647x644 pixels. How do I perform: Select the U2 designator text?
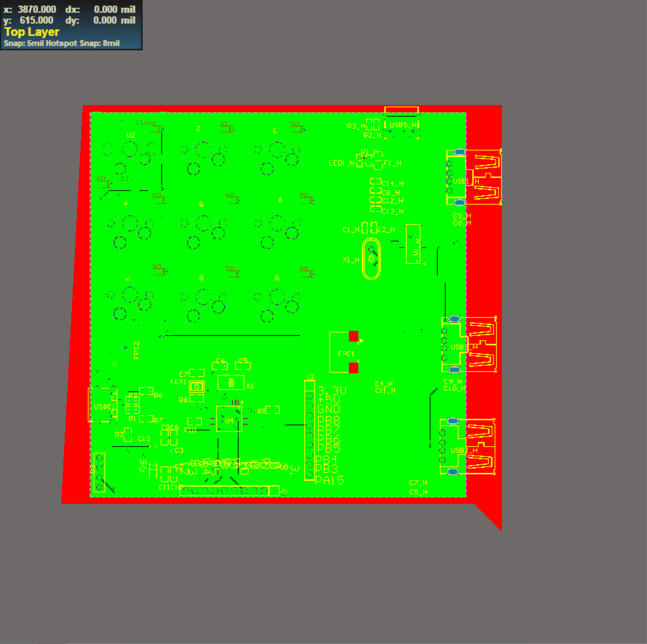(x=131, y=135)
